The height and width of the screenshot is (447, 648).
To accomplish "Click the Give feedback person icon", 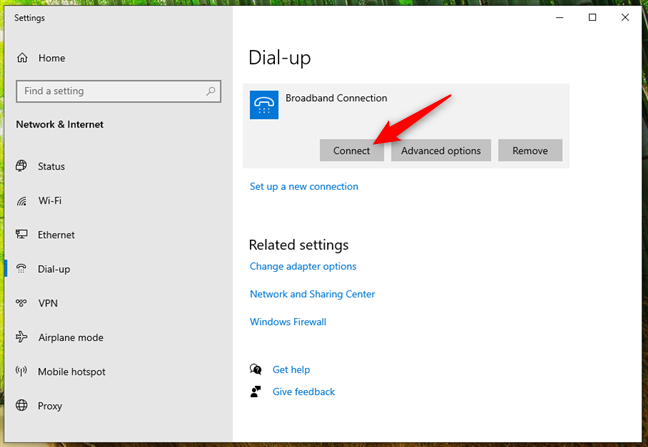I will pyautogui.click(x=256, y=391).
